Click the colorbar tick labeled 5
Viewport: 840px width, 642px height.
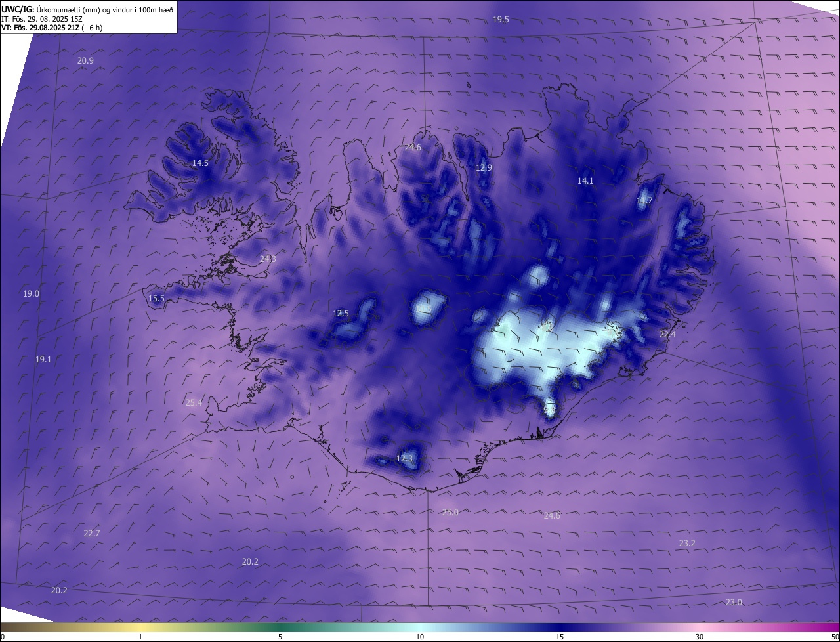click(280, 637)
